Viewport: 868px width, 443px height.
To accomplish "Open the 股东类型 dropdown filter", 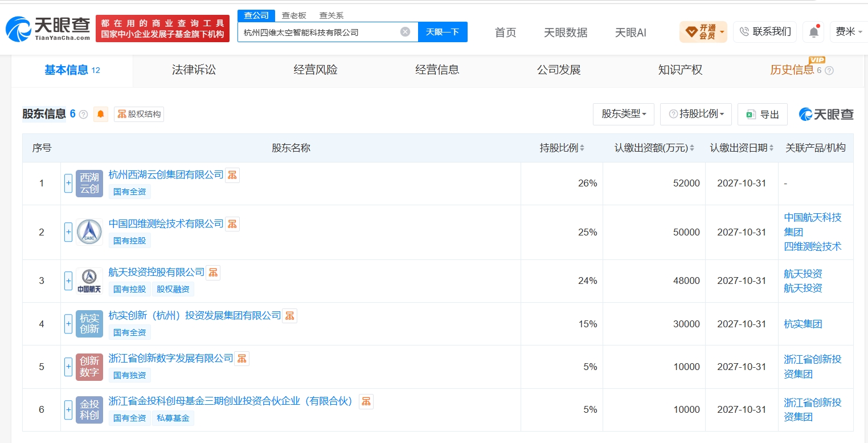I will pyautogui.click(x=624, y=114).
